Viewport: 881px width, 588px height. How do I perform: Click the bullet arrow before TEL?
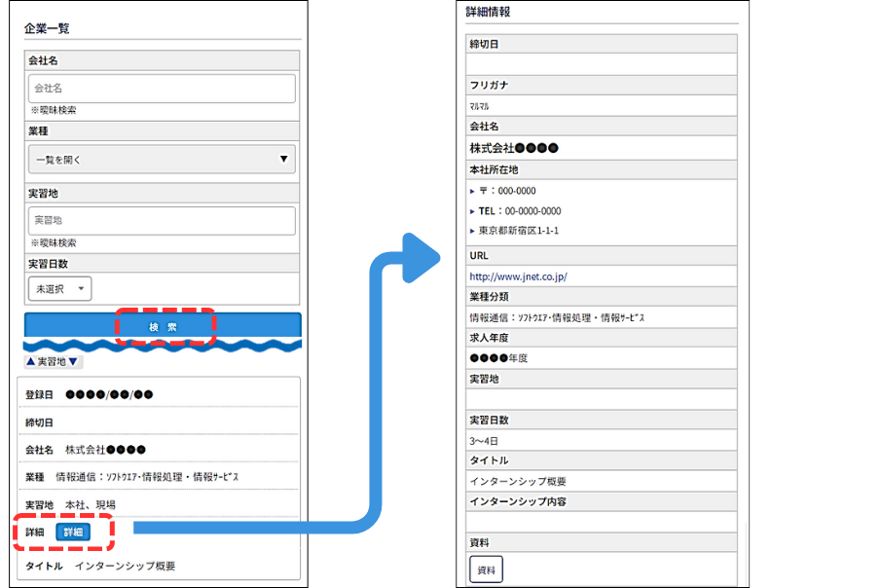coord(472,211)
